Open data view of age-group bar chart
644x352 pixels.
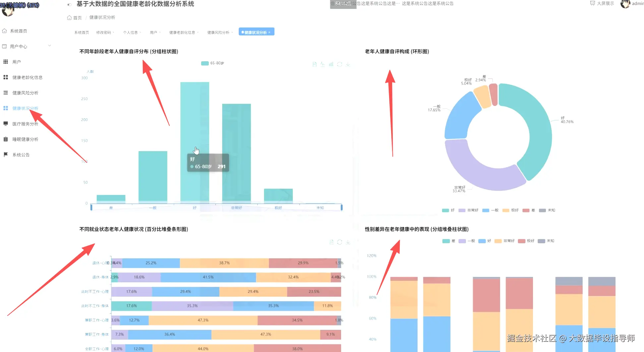coord(315,64)
